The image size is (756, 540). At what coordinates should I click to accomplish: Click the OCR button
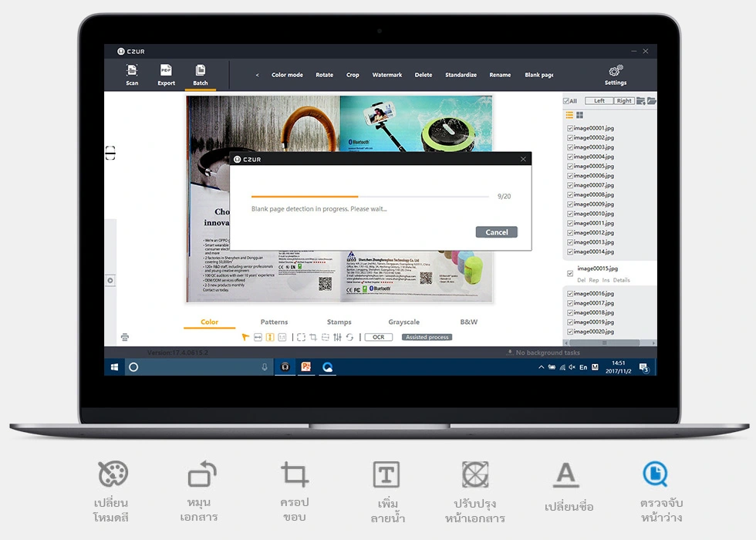point(379,337)
